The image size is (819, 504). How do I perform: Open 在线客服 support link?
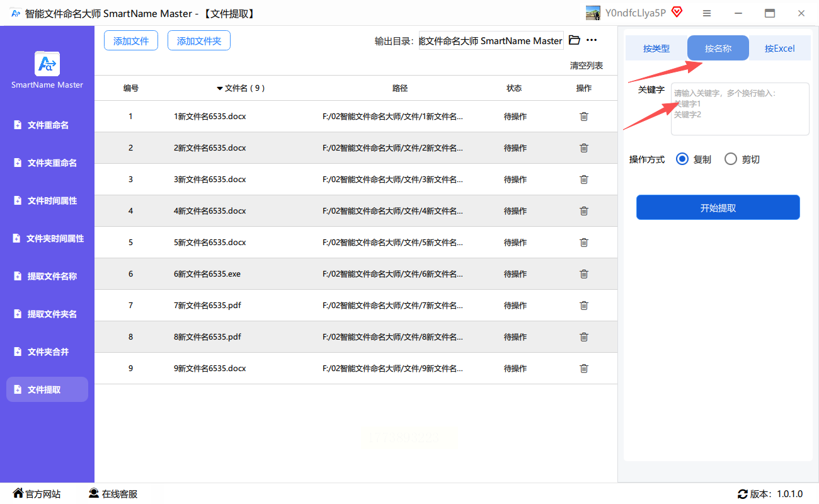tap(113, 494)
